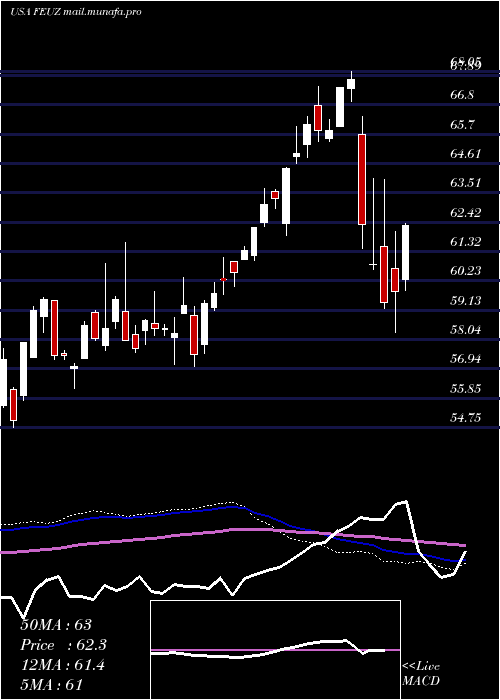Select the 61.32 price axis label
This screenshot has width=500, height=700.
click(x=466, y=242)
